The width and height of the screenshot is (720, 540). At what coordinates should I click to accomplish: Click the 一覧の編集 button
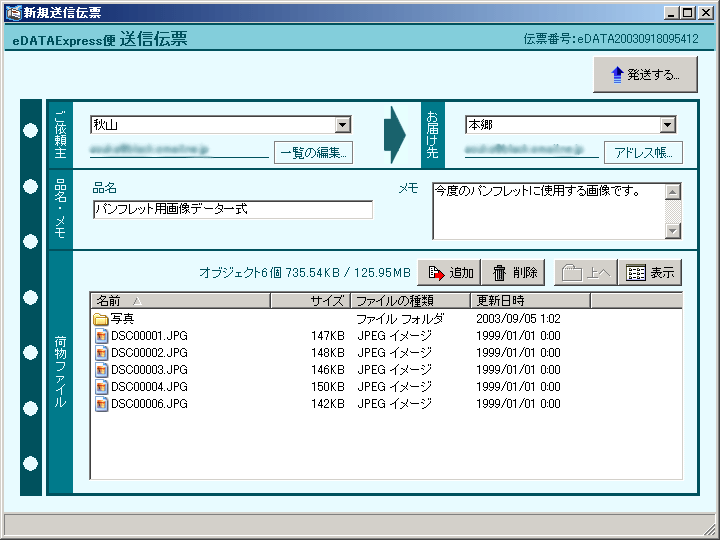(x=313, y=152)
